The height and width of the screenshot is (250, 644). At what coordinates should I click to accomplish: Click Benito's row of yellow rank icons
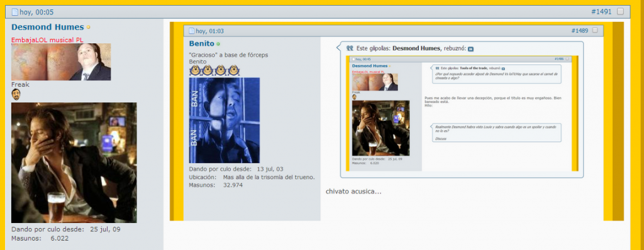tap(214, 70)
